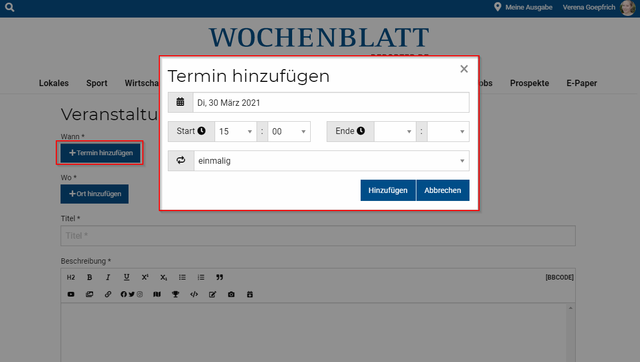640x362 pixels.
Task: Apply subscript formatting
Action: pyautogui.click(x=163, y=278)
